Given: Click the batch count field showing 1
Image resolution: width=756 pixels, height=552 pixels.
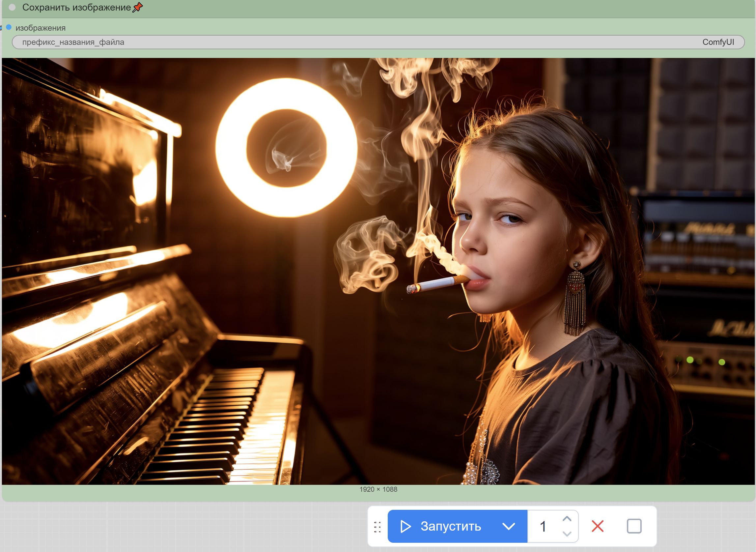Looking at the screenshot, I should (x=543, y=527).
